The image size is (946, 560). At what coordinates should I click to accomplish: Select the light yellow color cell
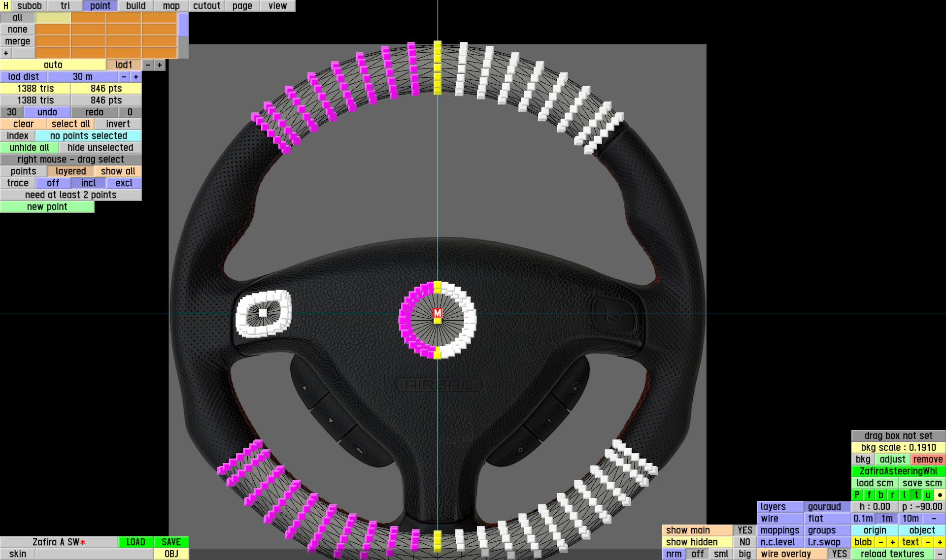[53, 18]
